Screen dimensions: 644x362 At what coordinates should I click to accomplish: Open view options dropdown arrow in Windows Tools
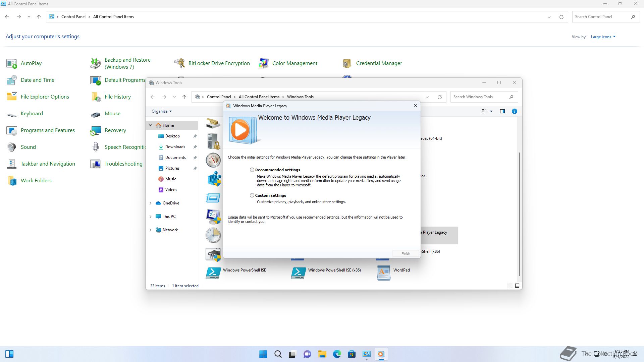[491, 111]
